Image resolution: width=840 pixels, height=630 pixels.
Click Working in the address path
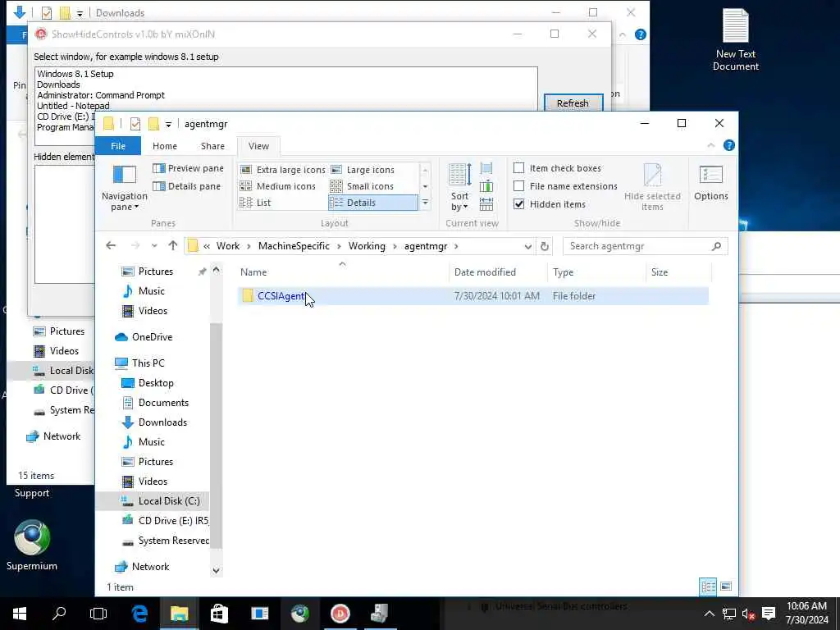tap(367, 246)
